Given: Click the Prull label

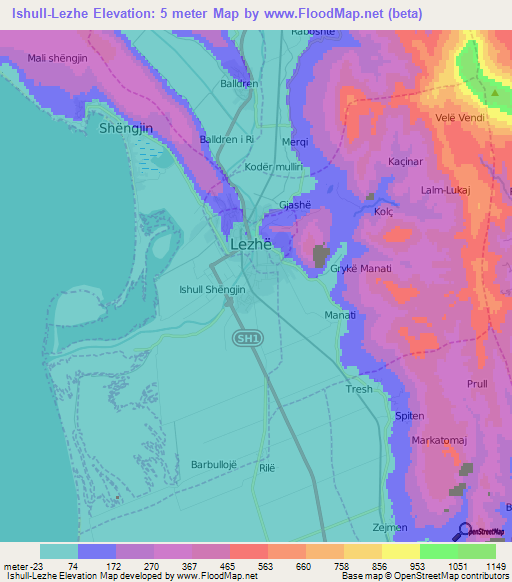Looking at the screenshot, I should pos(477,384).
